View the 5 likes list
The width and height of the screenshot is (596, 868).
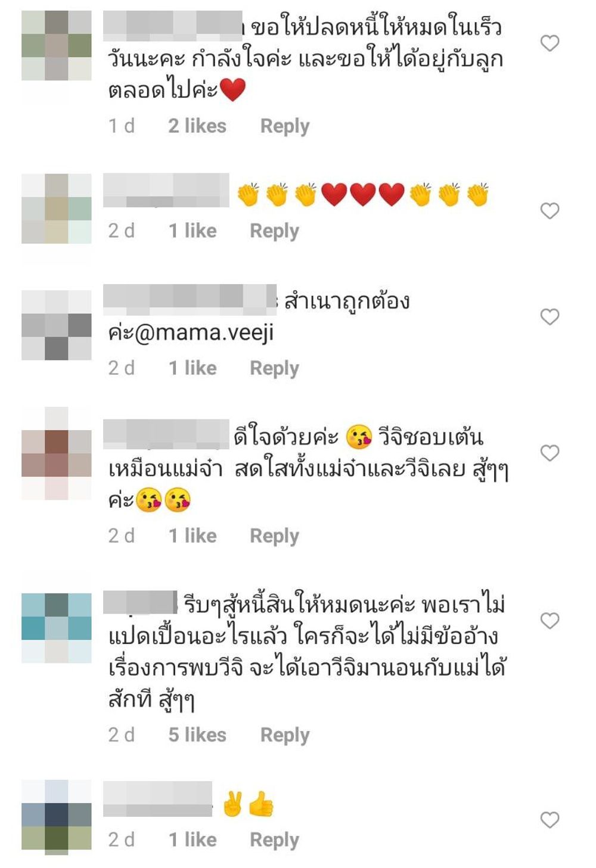[197, 735]
